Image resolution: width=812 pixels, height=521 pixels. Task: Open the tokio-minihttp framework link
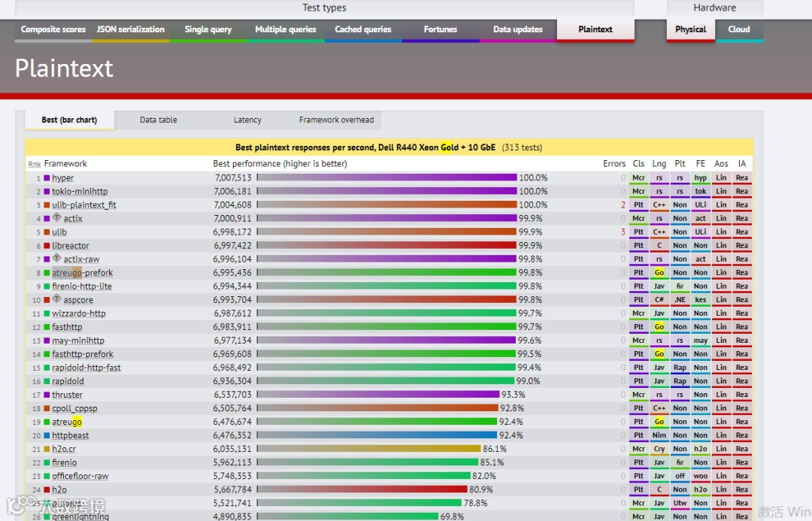tap(80, 191)
